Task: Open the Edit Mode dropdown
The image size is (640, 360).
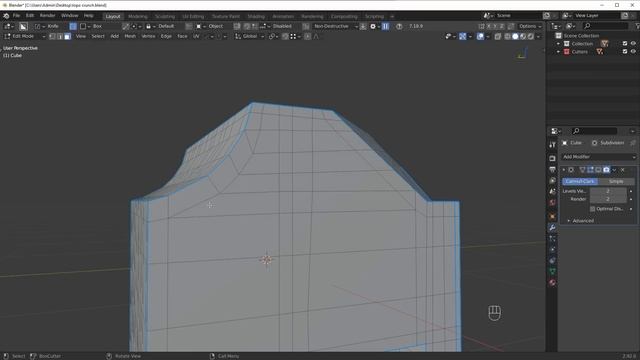Action: [24, 36]
